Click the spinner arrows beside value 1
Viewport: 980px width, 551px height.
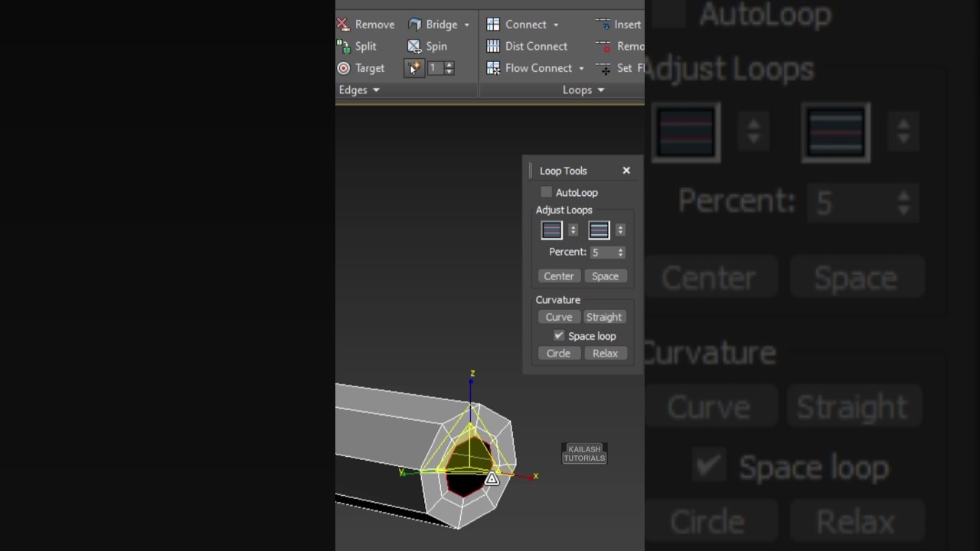pyautogui.click(x=449, y=68)
